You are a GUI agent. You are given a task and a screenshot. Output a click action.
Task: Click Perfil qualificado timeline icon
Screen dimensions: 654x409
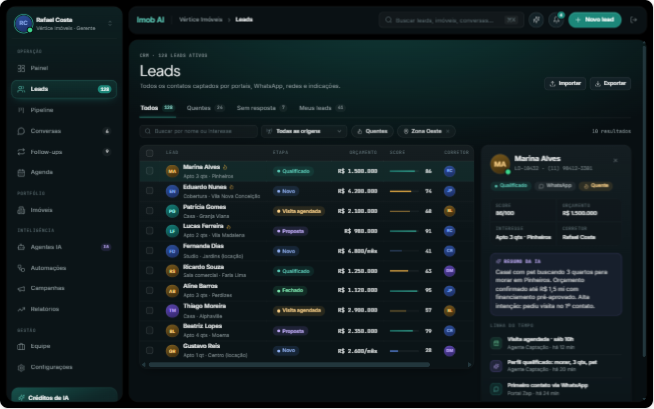496,366
